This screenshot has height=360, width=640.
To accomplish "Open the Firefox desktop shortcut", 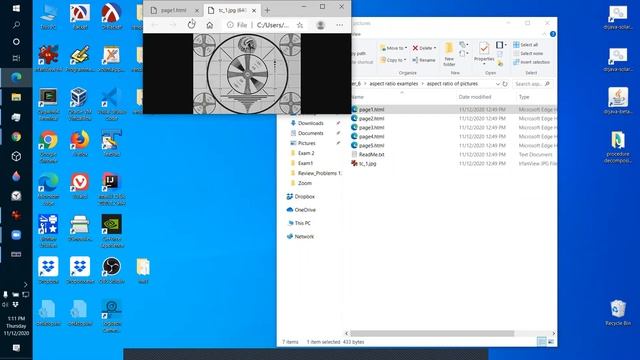I will 80,144.
